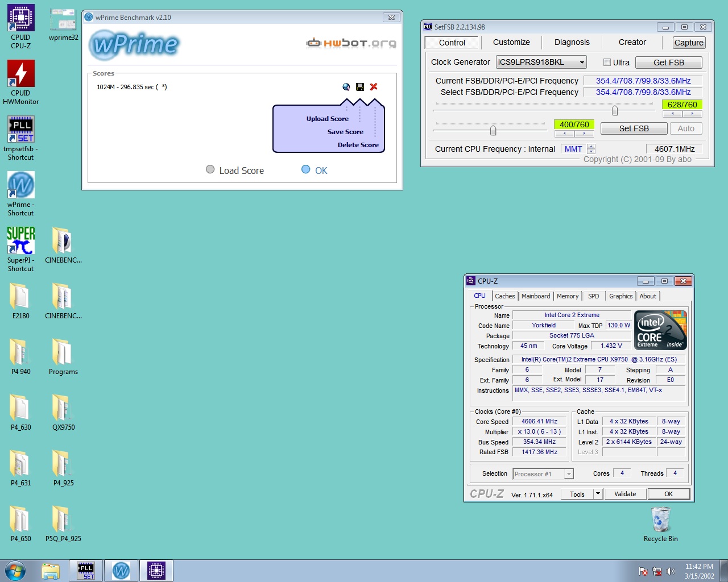Open the Mainboard tab in CPU-Z
Image resolution: width=728 pixels, height=582 pixels.
[536, 296]
